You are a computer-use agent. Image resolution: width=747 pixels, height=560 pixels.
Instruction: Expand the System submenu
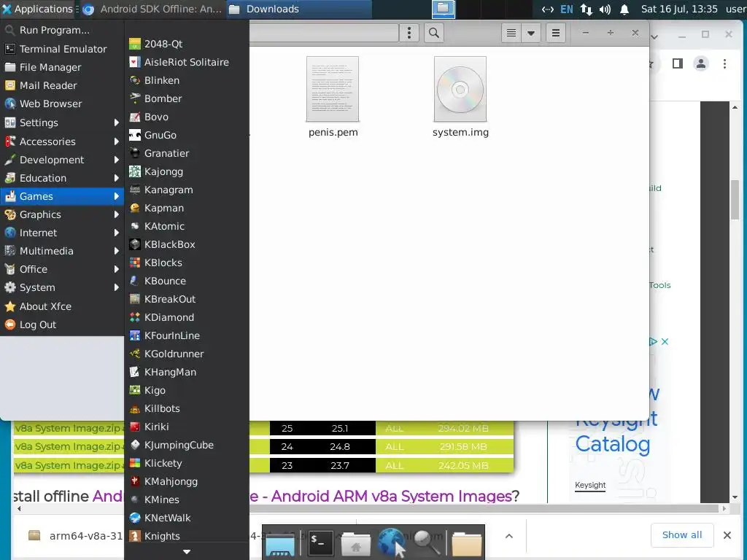pyautogui.click(x=62, y=287)
